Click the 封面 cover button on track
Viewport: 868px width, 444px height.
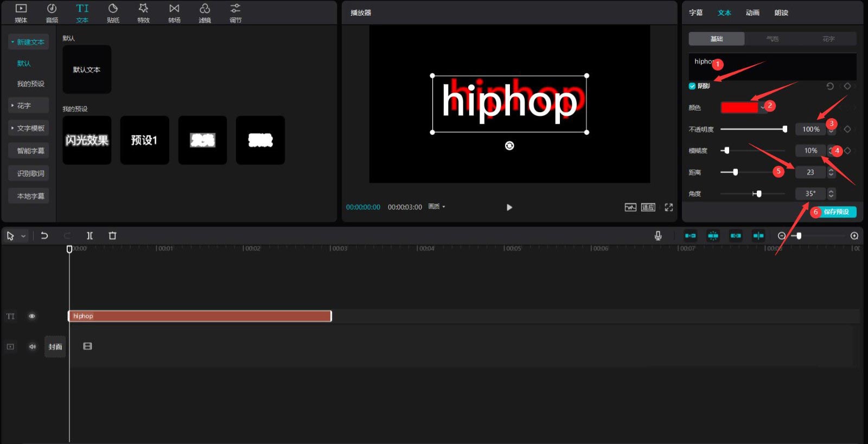tap(55, 346)
